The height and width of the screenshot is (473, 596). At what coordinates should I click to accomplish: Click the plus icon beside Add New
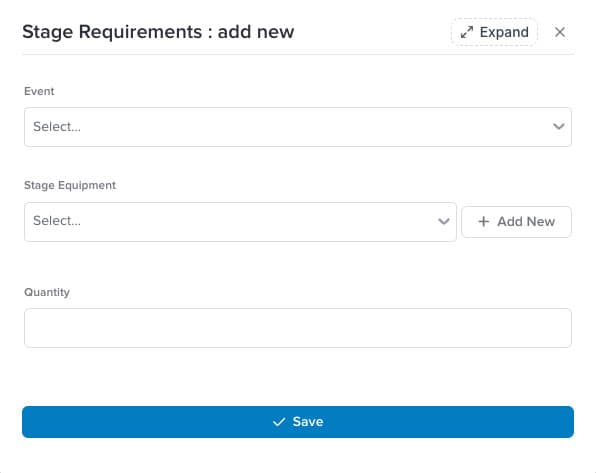483,221
